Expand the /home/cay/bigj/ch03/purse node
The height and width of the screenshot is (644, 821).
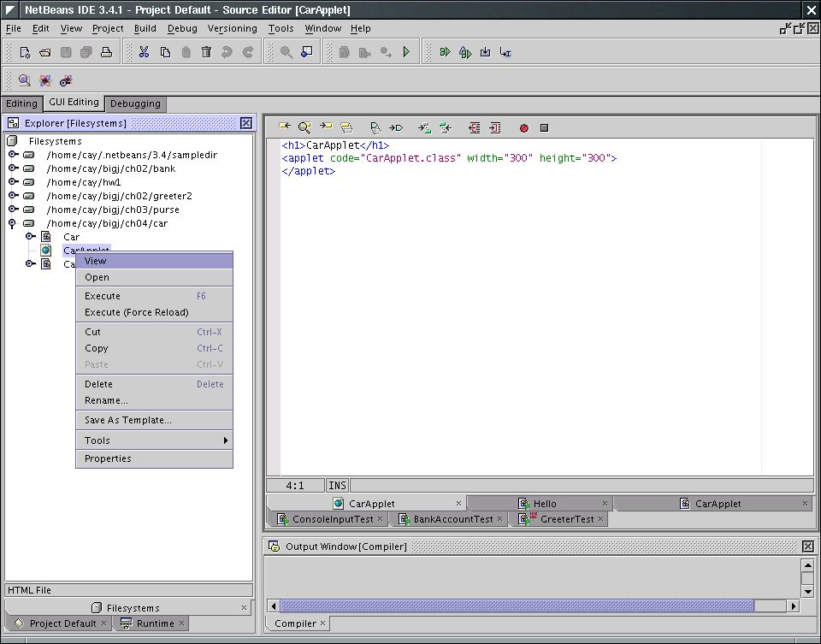pyautogui.click(x=13, y=209)
